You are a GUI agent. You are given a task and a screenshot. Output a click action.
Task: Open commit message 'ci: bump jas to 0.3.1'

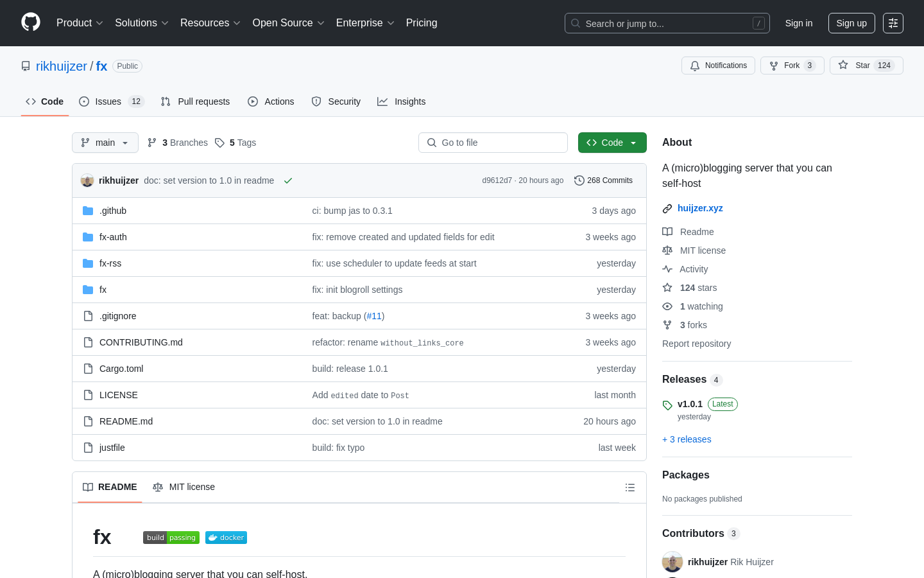352,211
